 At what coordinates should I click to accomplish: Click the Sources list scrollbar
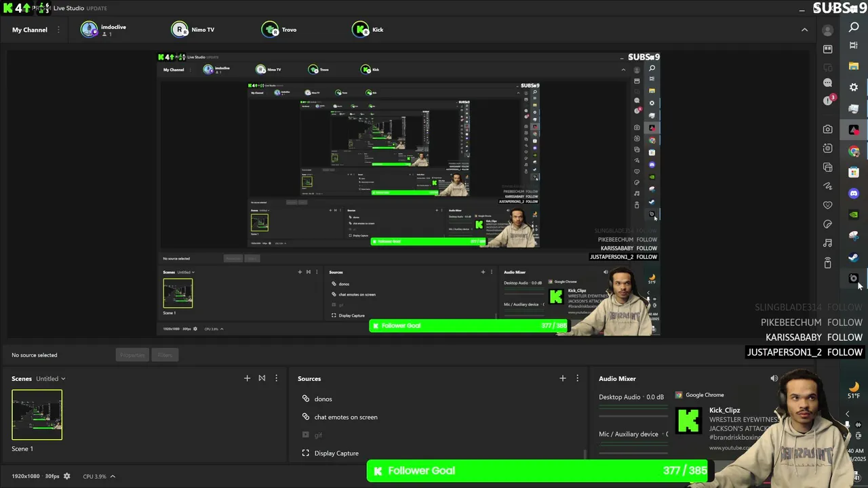tap(585, 454)
